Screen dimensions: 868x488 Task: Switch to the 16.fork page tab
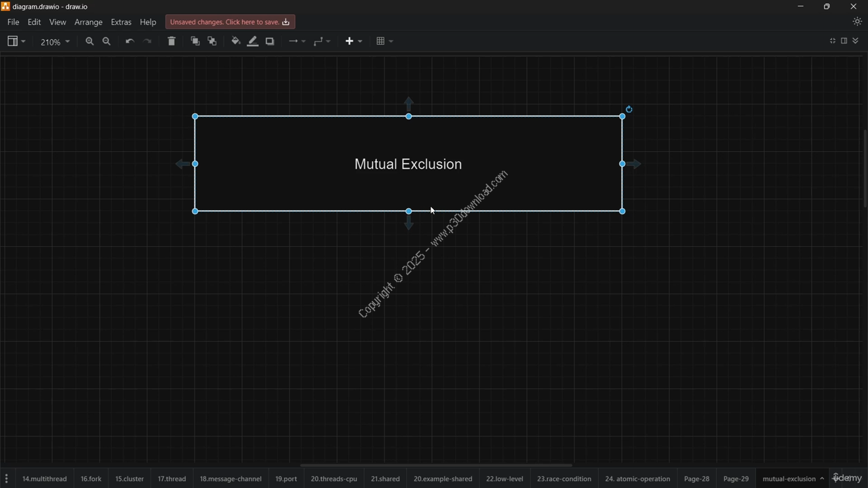point(91,479)
